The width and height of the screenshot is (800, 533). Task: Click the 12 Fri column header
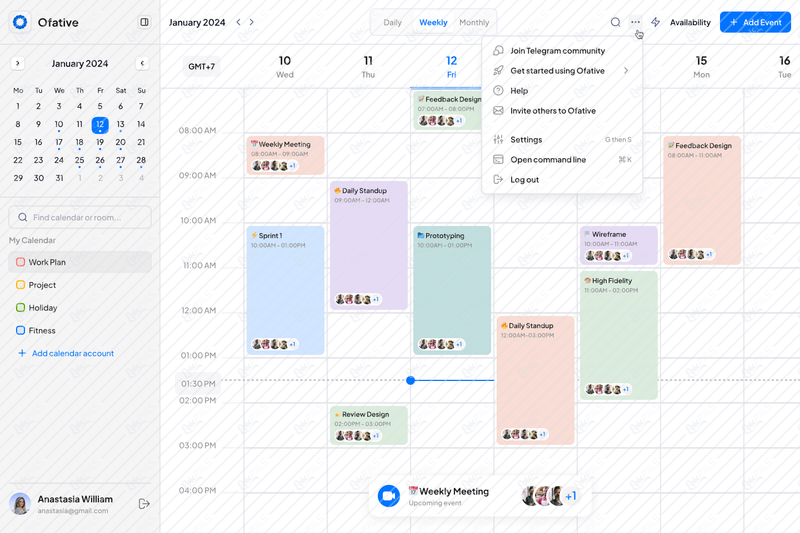click(452, 67)
